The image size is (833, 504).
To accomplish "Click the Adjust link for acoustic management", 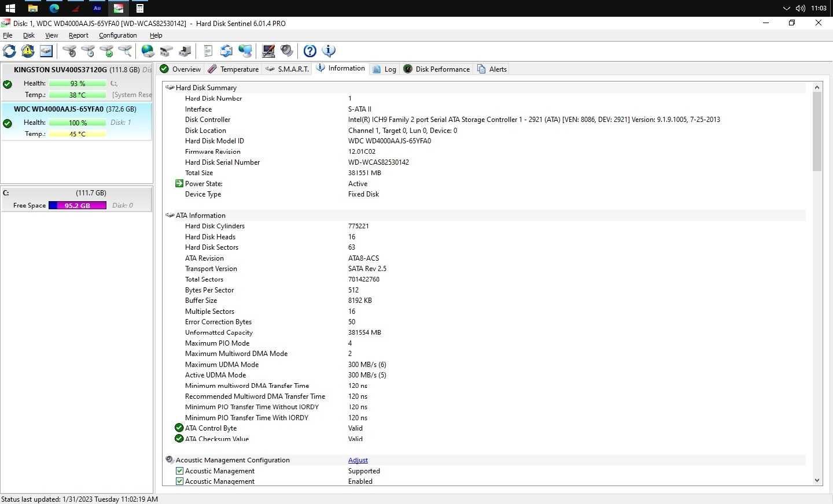I will coord(358,460).
